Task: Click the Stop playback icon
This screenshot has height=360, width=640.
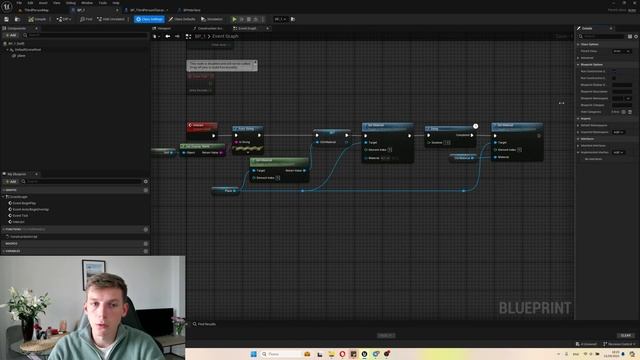Action: [x=249, y=19]
